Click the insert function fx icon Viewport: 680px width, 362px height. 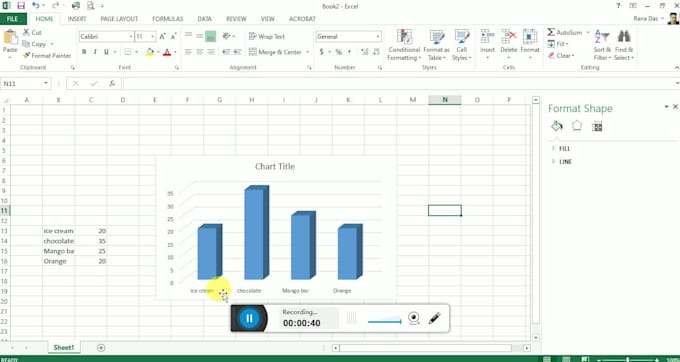[x=112, y=83]
